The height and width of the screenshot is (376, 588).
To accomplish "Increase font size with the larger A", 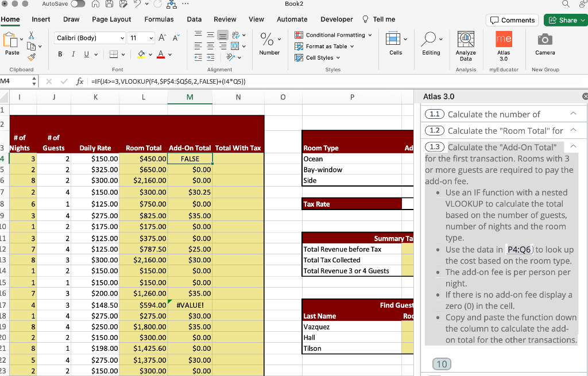I will click(x=163, y=38).
